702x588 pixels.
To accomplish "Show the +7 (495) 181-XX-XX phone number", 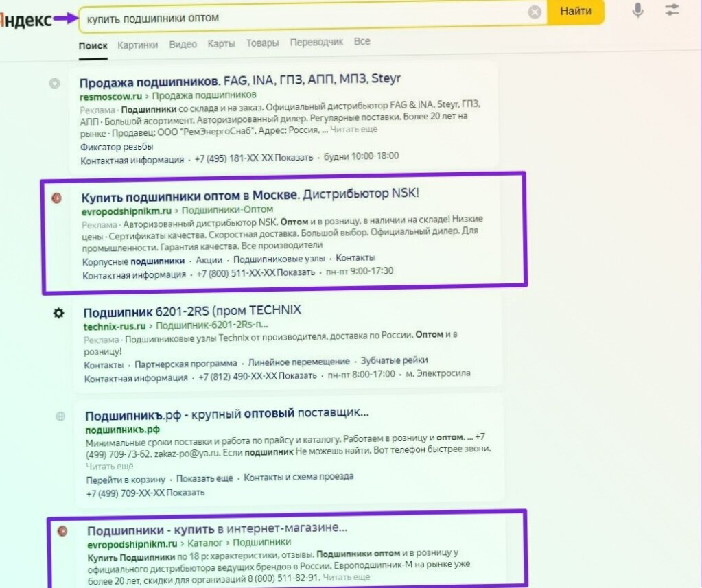I will [x=253, y=158].
